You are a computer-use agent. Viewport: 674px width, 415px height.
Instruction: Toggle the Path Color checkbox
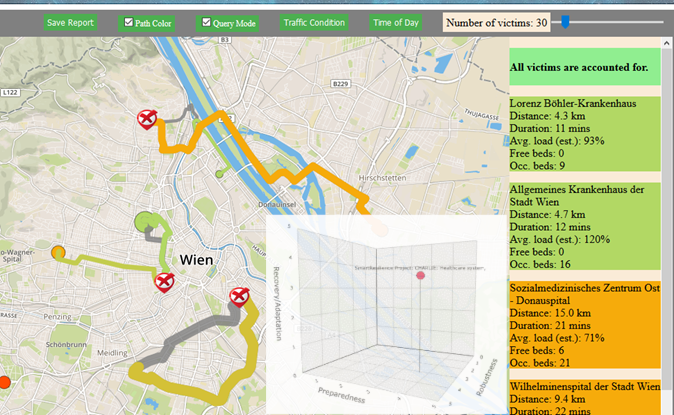coord(129,22)
